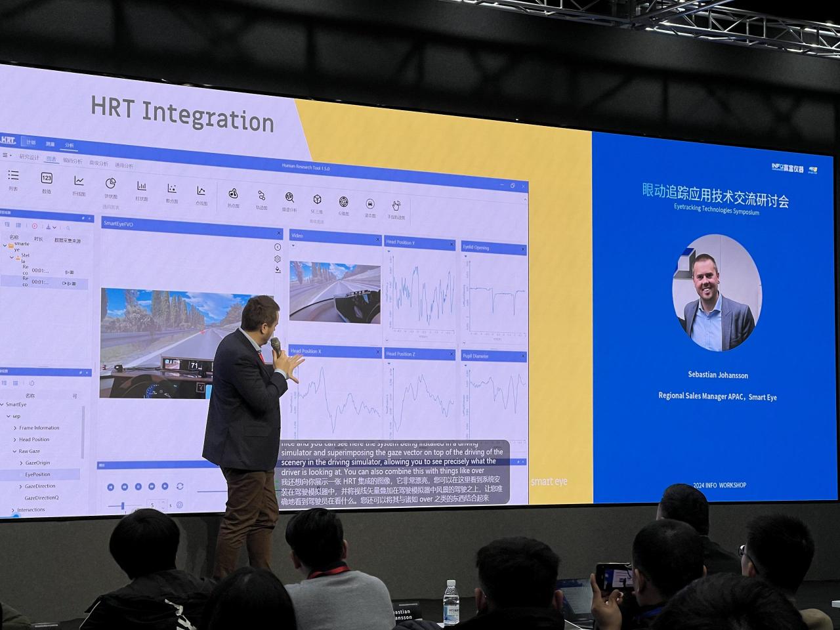Switch to the 测量 top tab

(50, 142)
